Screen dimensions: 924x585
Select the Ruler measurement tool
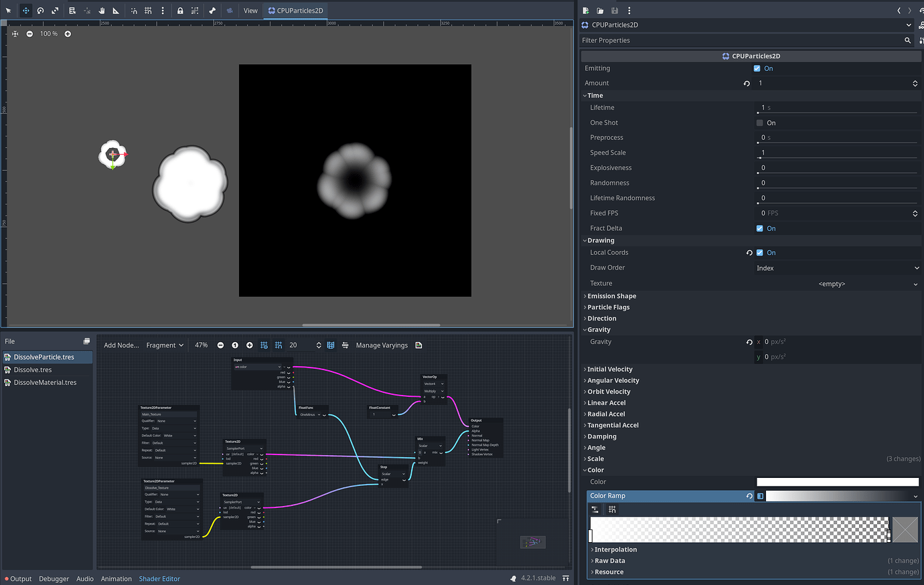[x=116, y=11]
